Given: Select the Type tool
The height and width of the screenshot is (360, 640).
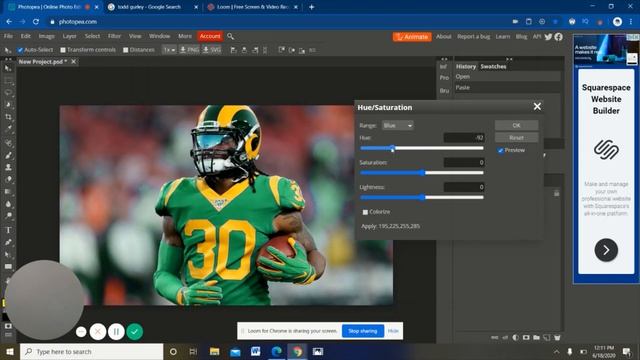Looking at the screenshot, I should click(x=8, y=230).
